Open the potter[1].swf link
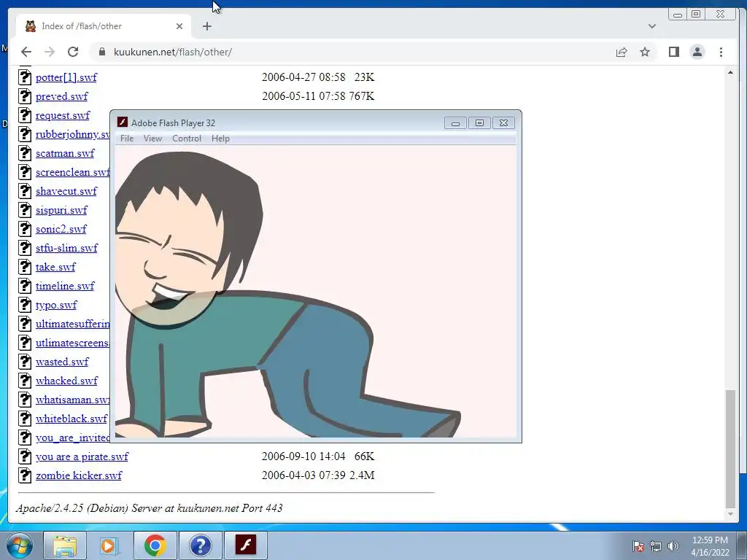This screenshot has height=560, width=747. [66, 77]
